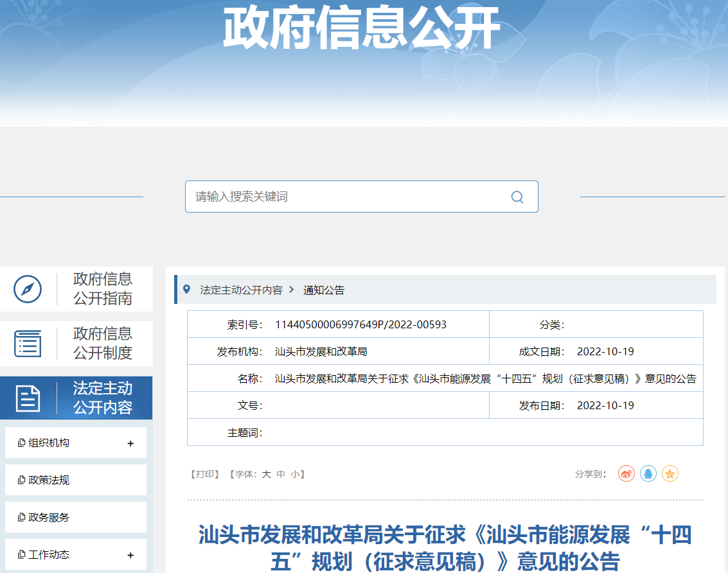Share the announcement to Weibo
The width and height of the screenshot is (728, 573).
pos(626,474)
